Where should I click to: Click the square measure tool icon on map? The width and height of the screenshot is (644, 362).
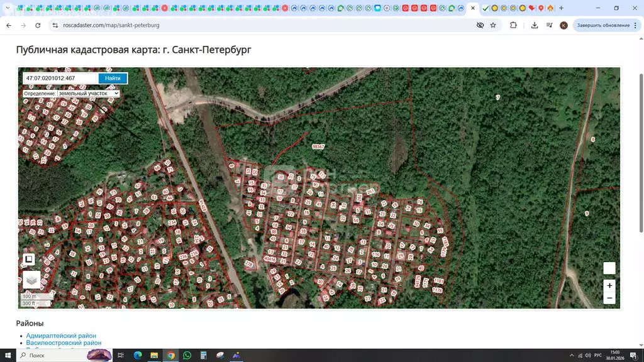pyautogui.click(x=29, y=259)
